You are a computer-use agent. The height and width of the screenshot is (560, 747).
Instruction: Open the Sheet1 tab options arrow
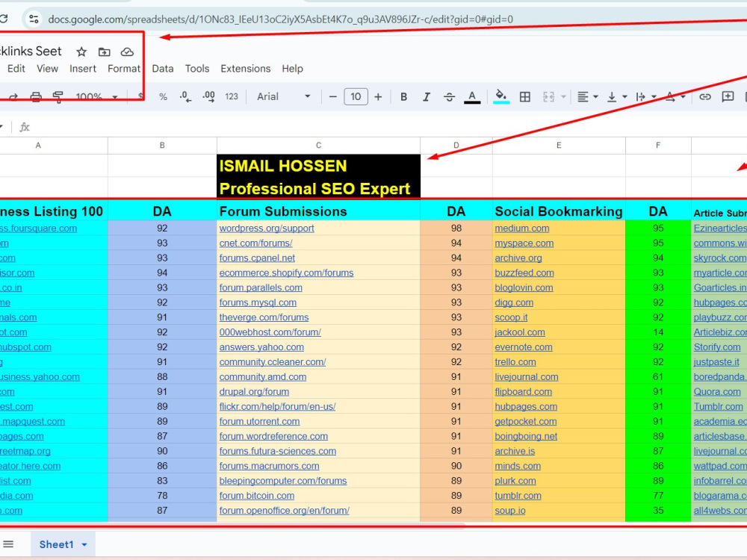pyautogui.click(x=84, y=545)
